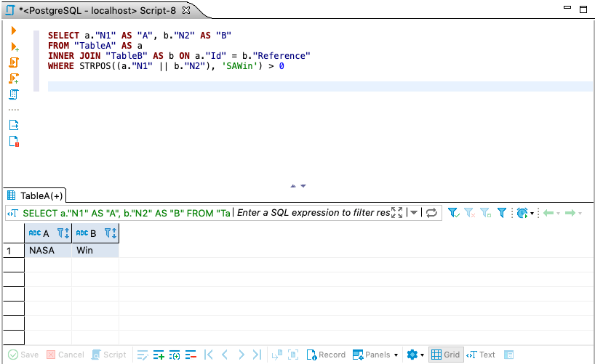Delete current row with red minus icon
The height and width of the screenshot is (364, 595).
tap(191, 355)
